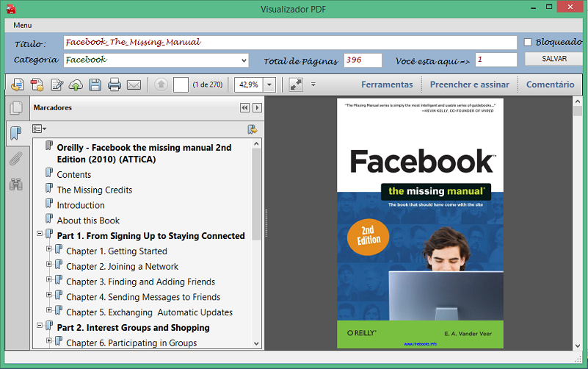Click the zoom value 42,9% field

point(249,85)
